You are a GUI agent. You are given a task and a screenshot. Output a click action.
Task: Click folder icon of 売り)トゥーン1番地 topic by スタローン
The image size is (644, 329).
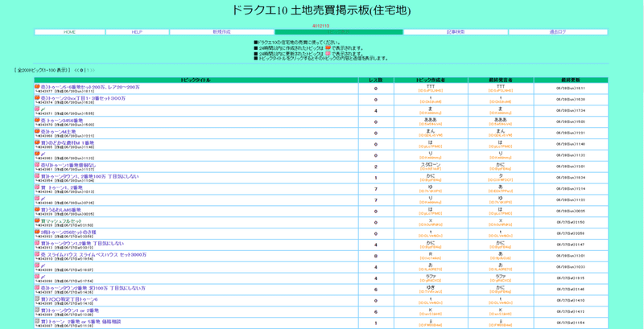(37, 165)
